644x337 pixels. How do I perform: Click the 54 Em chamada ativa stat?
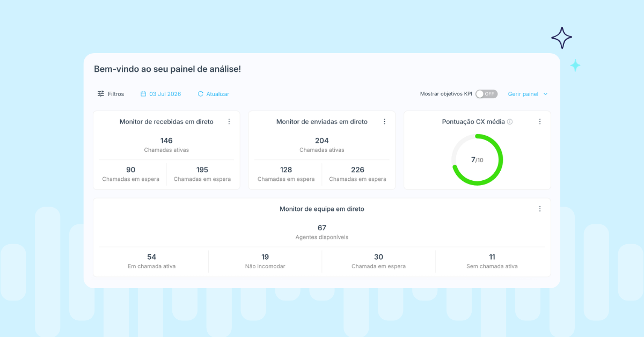[x=151, y=261]
